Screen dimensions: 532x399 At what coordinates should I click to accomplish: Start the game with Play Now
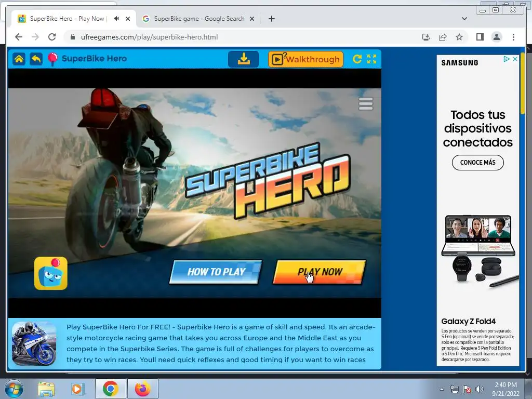pyautogui.click(x=320, y=272)
